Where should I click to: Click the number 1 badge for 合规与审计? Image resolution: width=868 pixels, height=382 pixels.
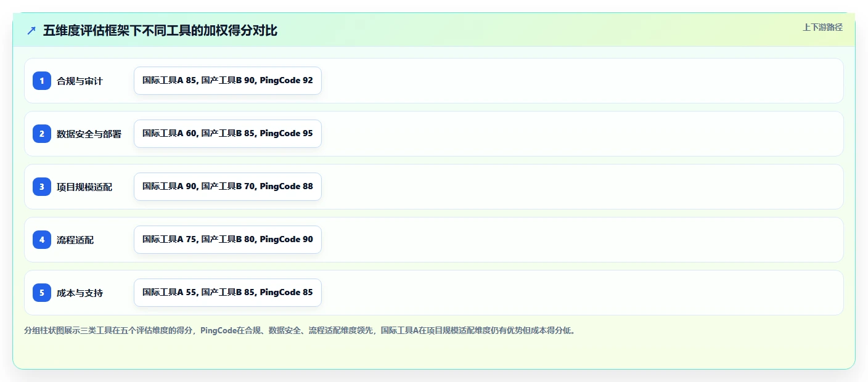42,81
